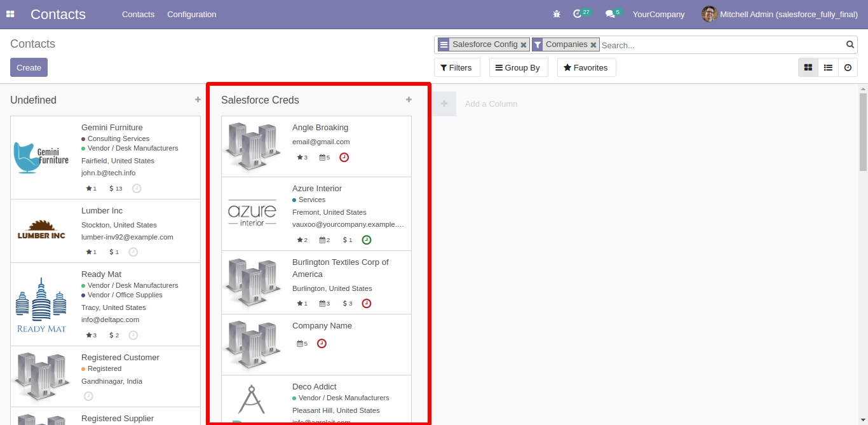Add a card to the Undefined column

(x=198, y=100)
